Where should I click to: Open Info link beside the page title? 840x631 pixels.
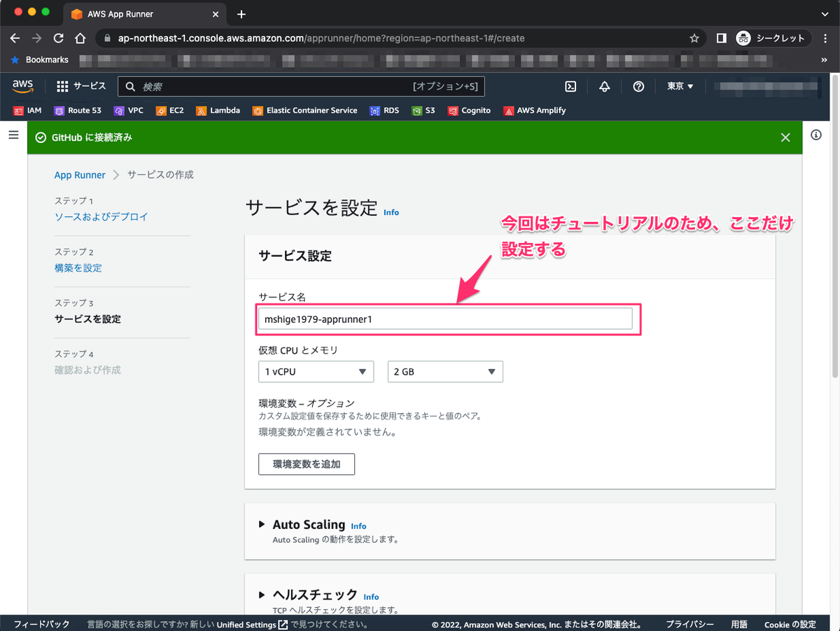coord(391,212)
